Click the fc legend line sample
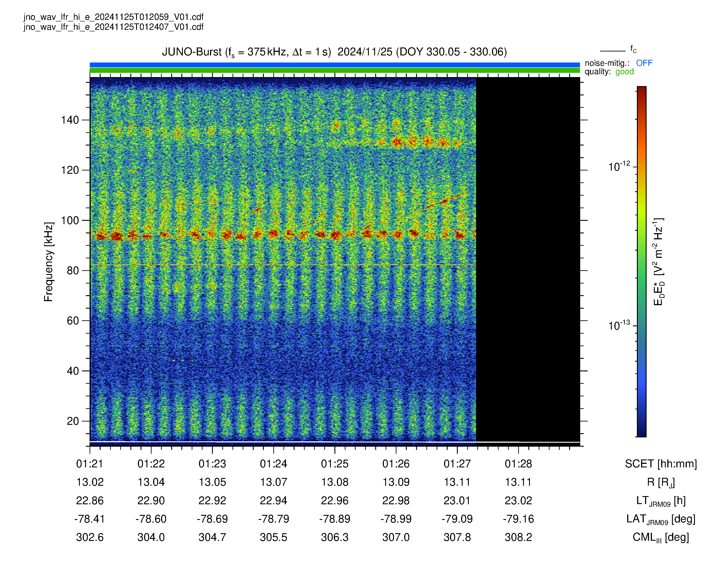This screenshot has width=728, height=563. pos(613,51)
